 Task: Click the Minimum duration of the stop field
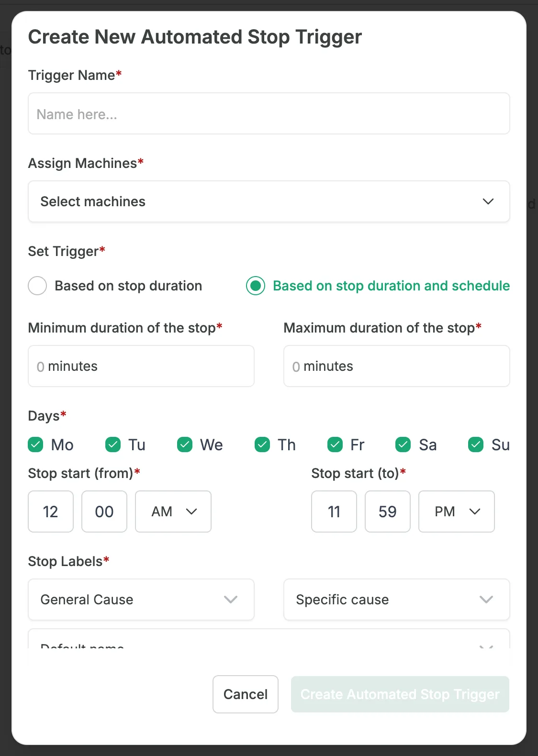[x=141, y=366]
